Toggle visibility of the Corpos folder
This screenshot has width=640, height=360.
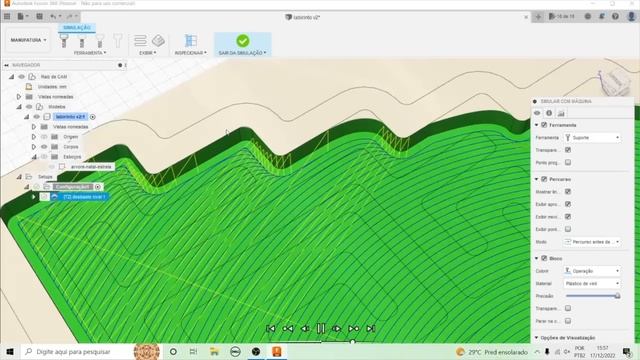[x=44, y=147]
